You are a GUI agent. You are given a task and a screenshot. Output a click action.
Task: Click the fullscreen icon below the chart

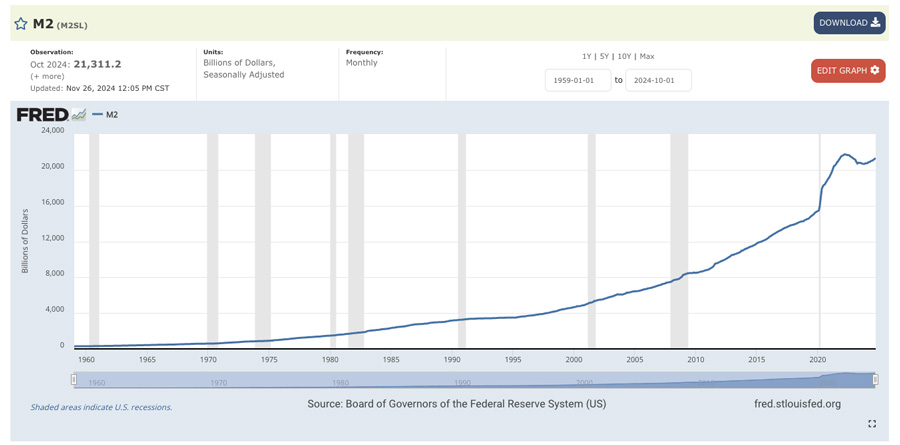point(872,424)
